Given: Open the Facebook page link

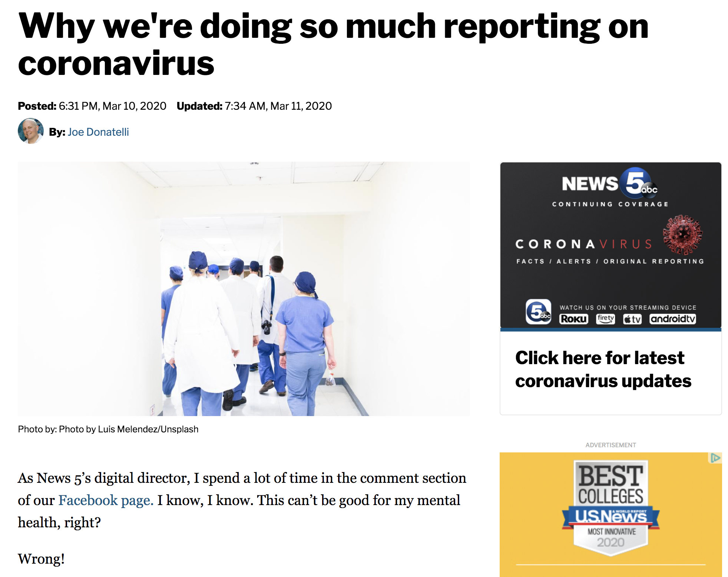Looking at the screenshot, I should pos(106,500).
